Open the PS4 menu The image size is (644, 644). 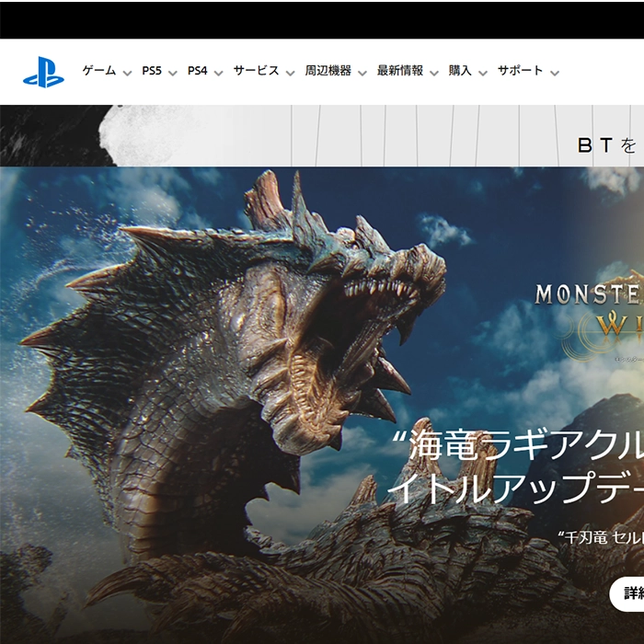click(197, 71)
